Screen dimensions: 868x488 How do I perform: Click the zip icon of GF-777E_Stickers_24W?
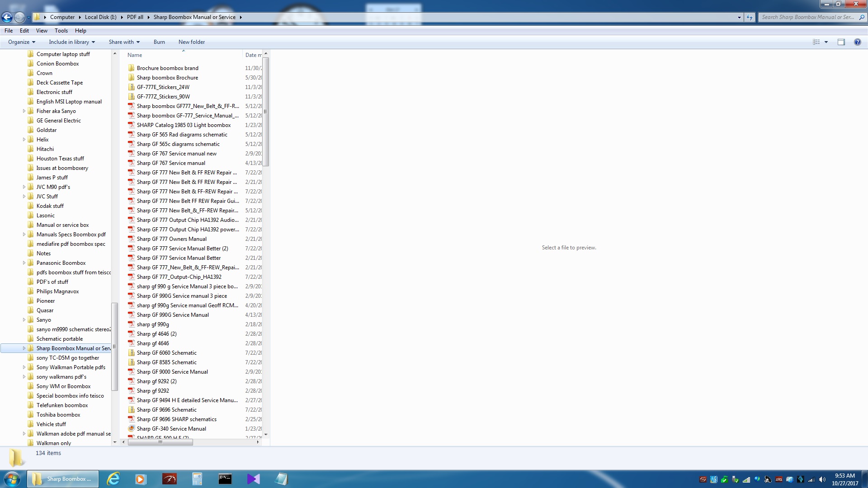(132, 87)
